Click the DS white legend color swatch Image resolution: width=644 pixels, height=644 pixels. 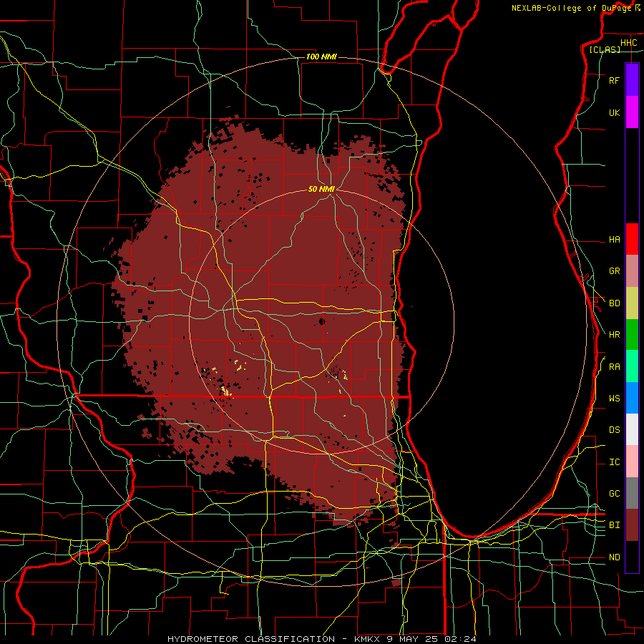[632, 429]
